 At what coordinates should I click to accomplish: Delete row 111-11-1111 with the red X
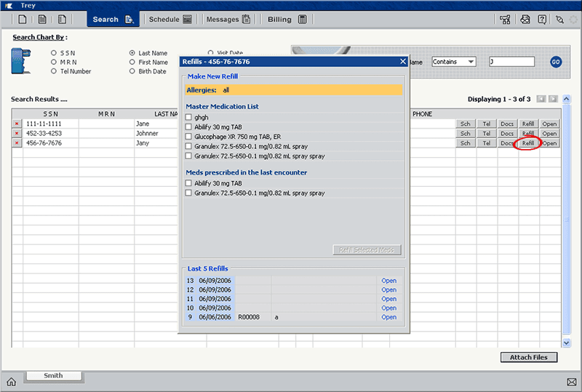tap(17, 124)
